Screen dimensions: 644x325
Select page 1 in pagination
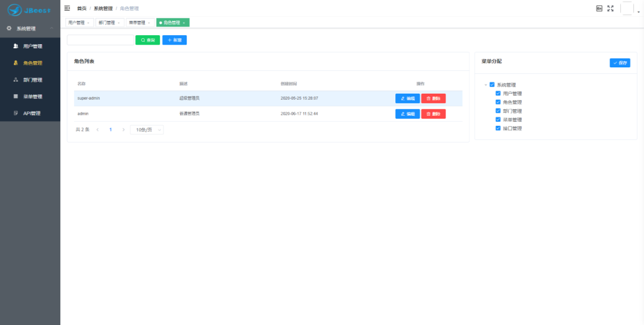coord(110,129)
